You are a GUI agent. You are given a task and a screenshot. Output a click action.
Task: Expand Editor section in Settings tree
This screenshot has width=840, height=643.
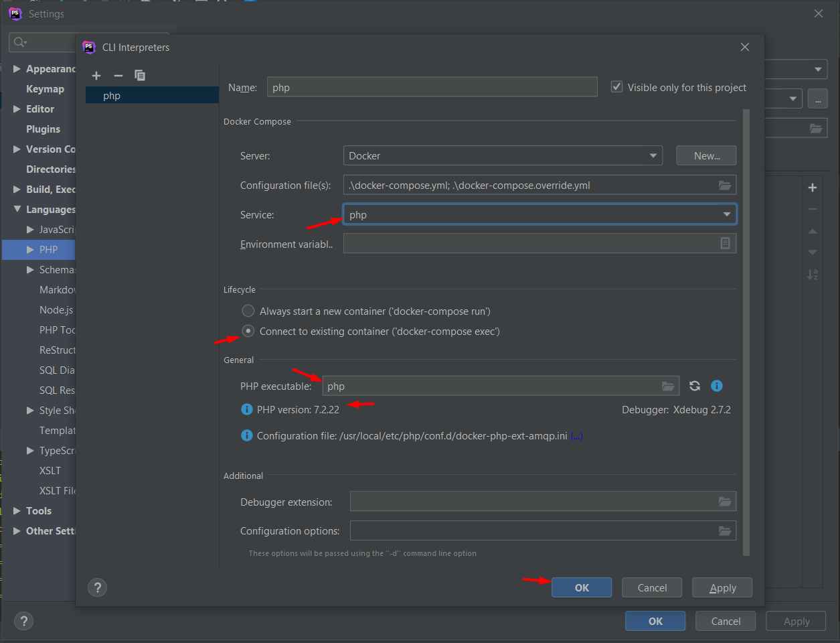coord(17,109)
